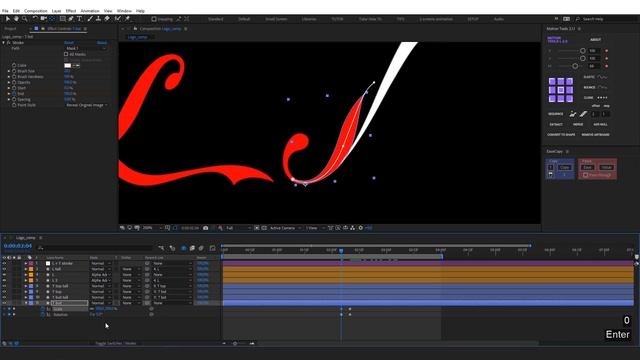This screenshot has height=360, width=640.
Task: Select the Clone Stamp tool
Action: point(98,19)
